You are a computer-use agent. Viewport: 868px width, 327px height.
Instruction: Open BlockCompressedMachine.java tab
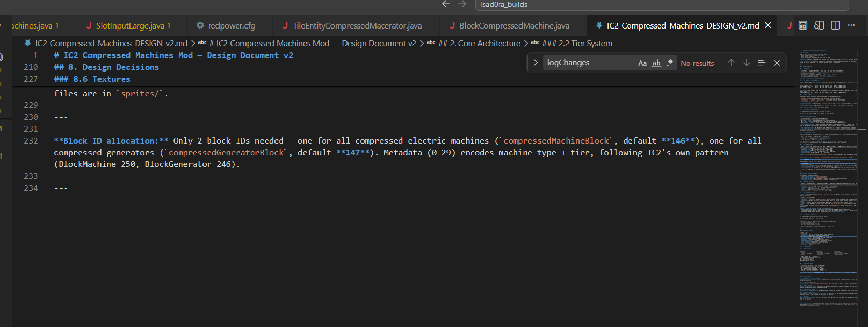513,25
